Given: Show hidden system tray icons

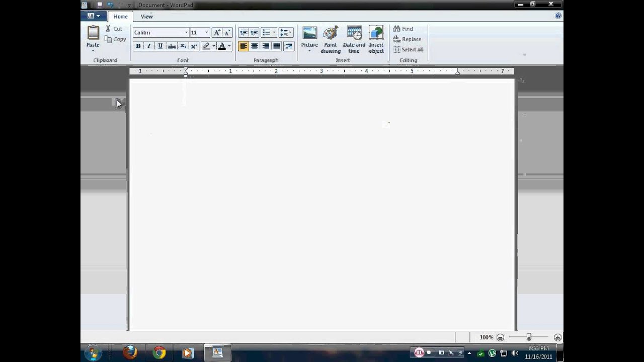Looking at the screenshot, I should point(469,353).
